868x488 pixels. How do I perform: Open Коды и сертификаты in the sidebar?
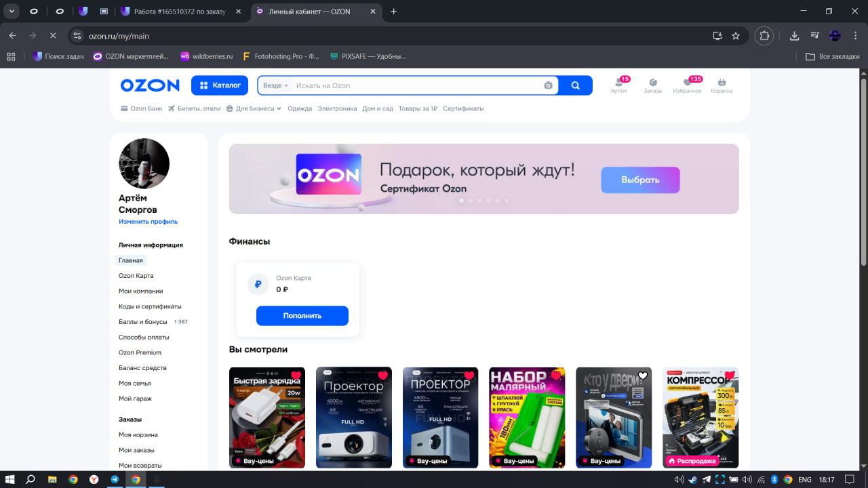click(x=150, y=306)
